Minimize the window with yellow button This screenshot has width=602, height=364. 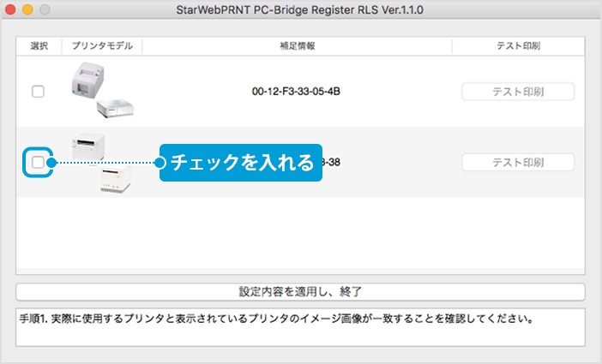coord(27,9)
